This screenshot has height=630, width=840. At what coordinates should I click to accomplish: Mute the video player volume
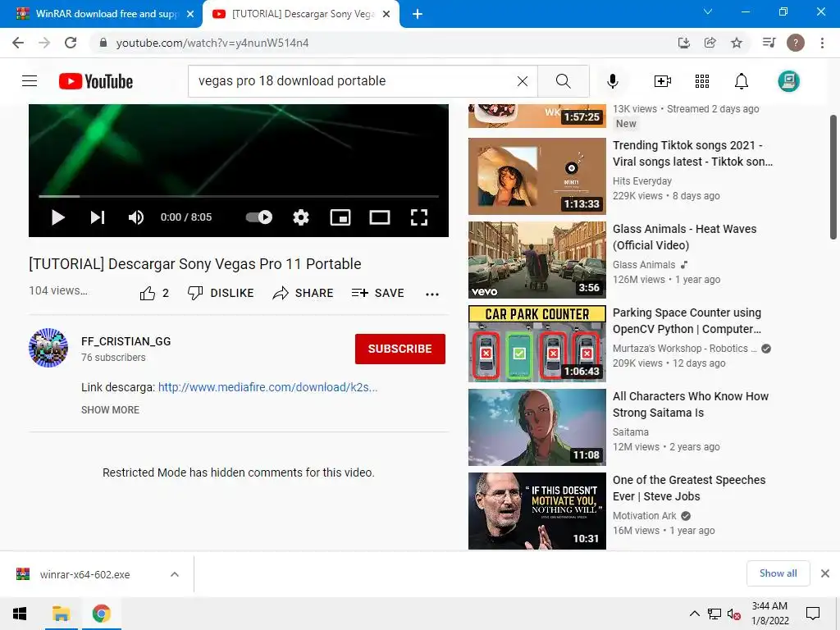tap(135, 217)
